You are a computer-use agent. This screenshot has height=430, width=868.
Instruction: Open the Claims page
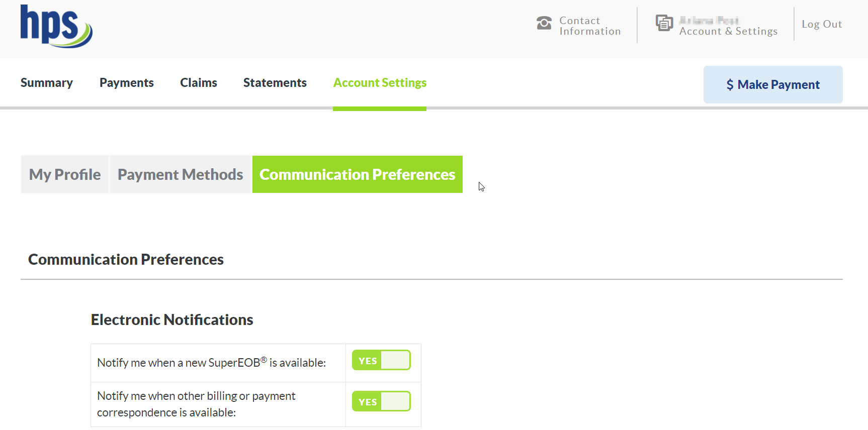coord(199,83)
